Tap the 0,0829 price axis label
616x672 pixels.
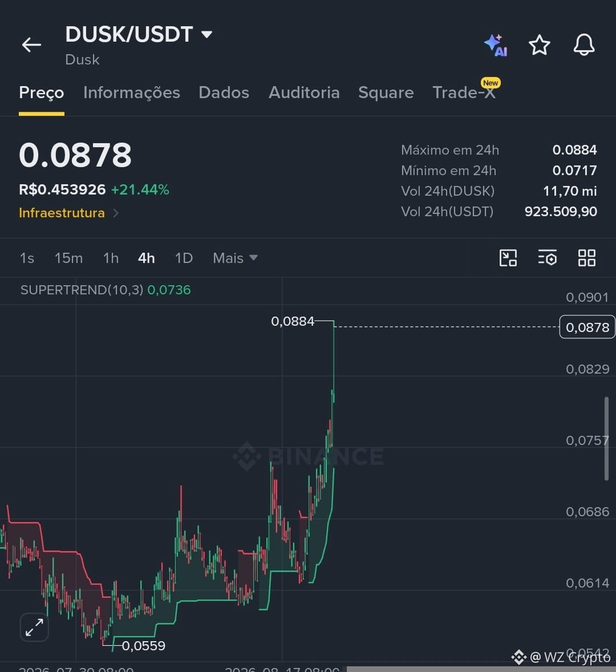coord(587,369)
